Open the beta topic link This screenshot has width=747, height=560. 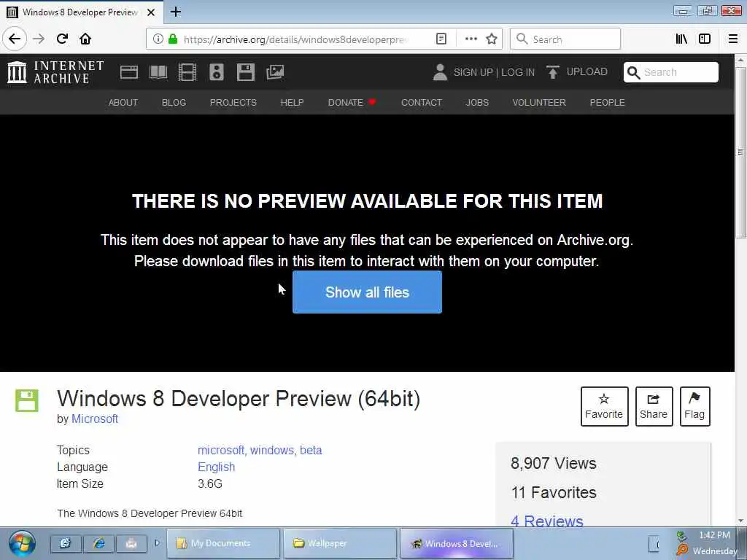tap(311, 450)
